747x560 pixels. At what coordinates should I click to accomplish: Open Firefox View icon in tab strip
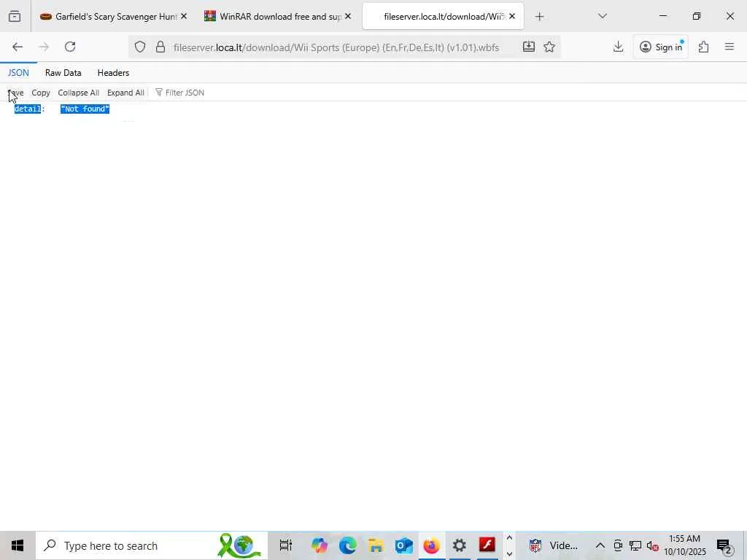pyautogui.click(x=15, y=17)
